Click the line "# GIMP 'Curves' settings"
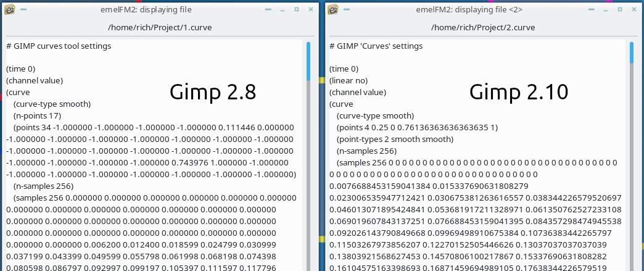This screenshot has width=644, height=271. [376, 46]
